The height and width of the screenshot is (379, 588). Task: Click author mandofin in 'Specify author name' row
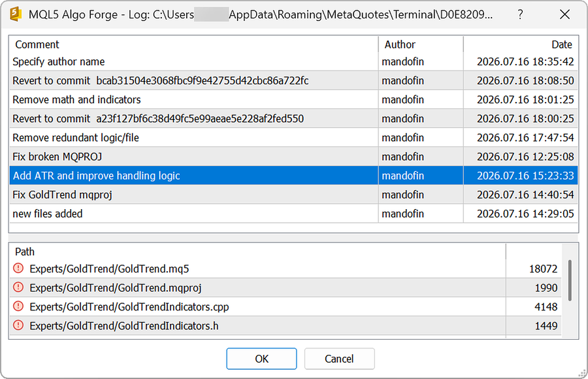click(x=402, y=61)
